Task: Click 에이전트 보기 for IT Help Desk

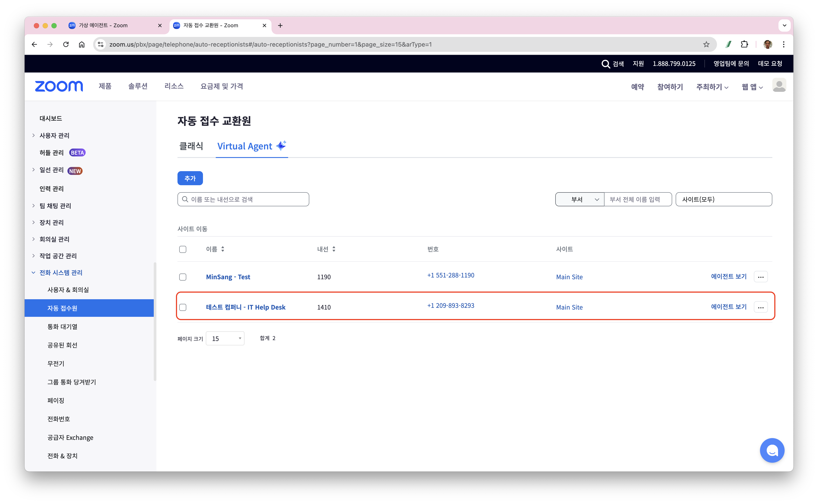Action: pyautogui.click(x=728, y=307)
